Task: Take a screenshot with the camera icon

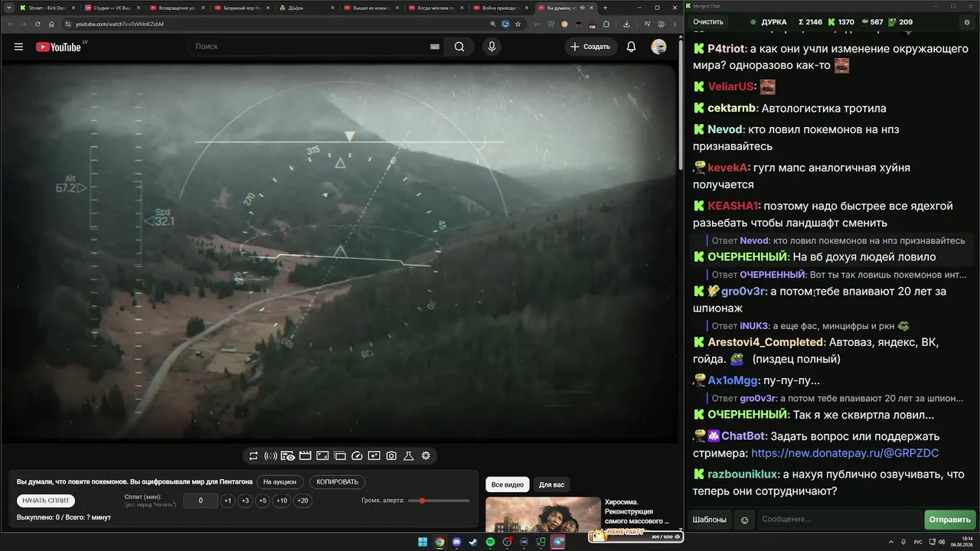Action: 391,456
